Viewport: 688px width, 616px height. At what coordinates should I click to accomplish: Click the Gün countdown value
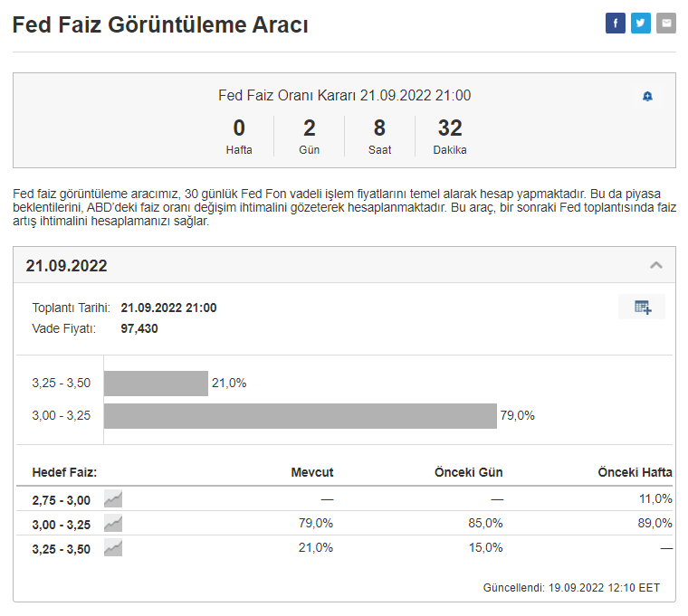pyautogui.click(x=310, y=128)
